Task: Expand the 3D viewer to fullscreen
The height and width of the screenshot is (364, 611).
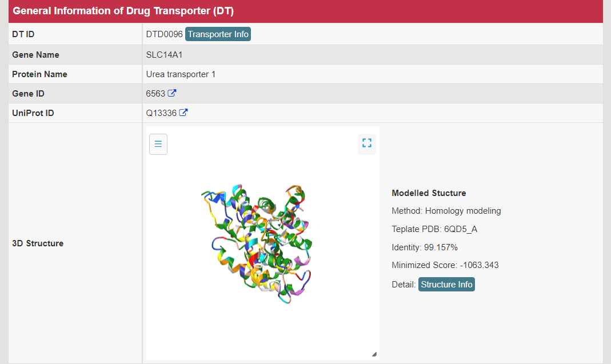Action: coord(367,143)
